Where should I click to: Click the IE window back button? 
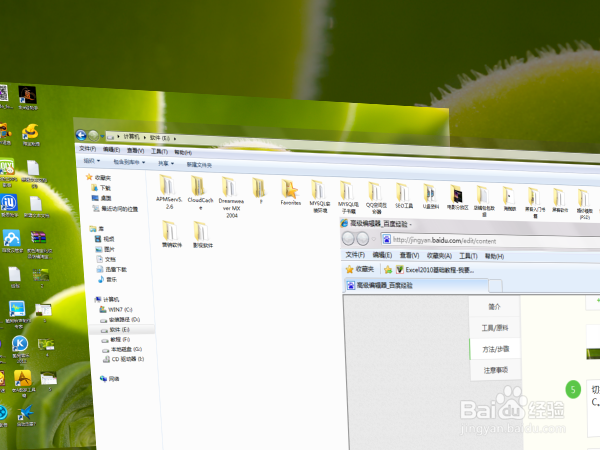348,238
